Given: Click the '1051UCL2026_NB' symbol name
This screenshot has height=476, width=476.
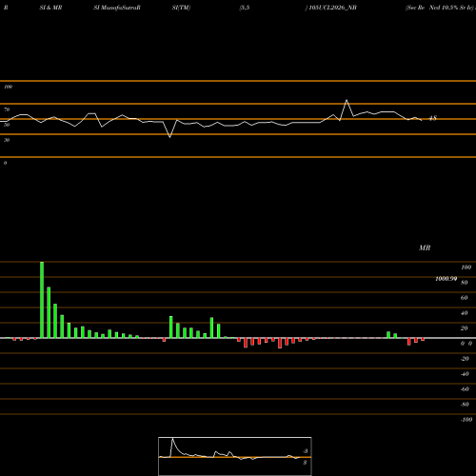Looking at the screenshot, I should pos(332,8).
